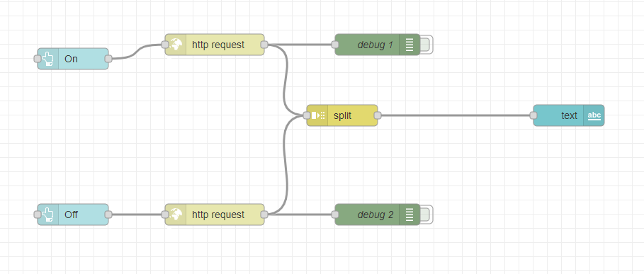Click the abc icon on text node

coord(594,115)
